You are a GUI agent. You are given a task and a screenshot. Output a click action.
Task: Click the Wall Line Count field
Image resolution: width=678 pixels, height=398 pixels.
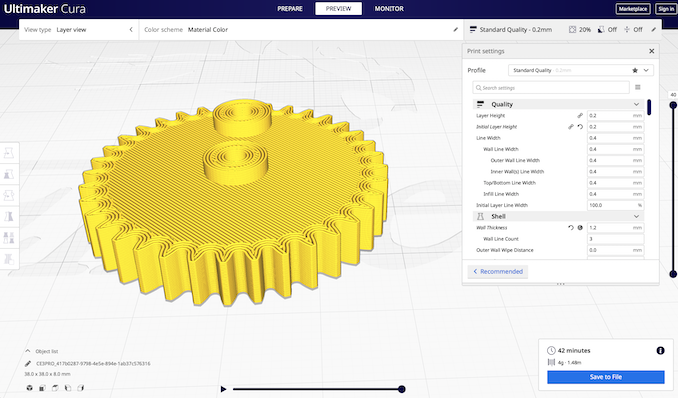tap(615, 239)
